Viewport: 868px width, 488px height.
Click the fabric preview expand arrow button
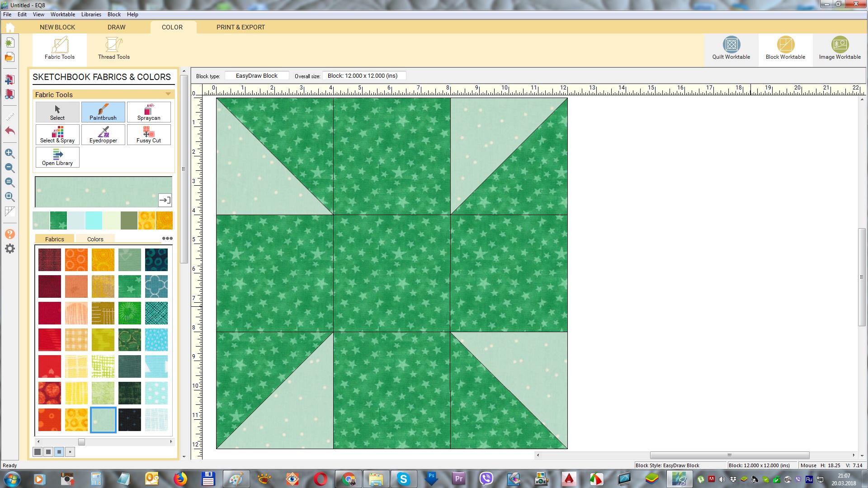click(165, 200)
